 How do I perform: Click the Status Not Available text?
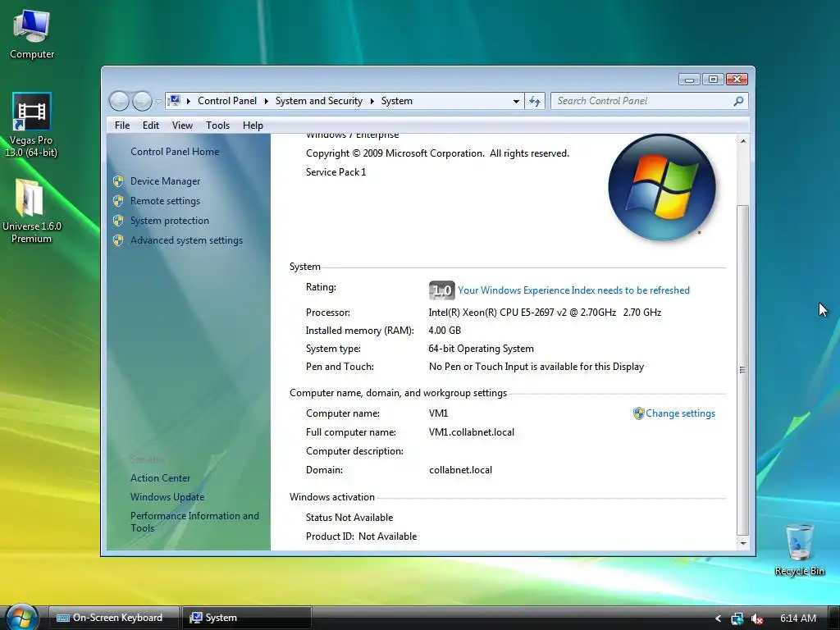click(349, 518)
